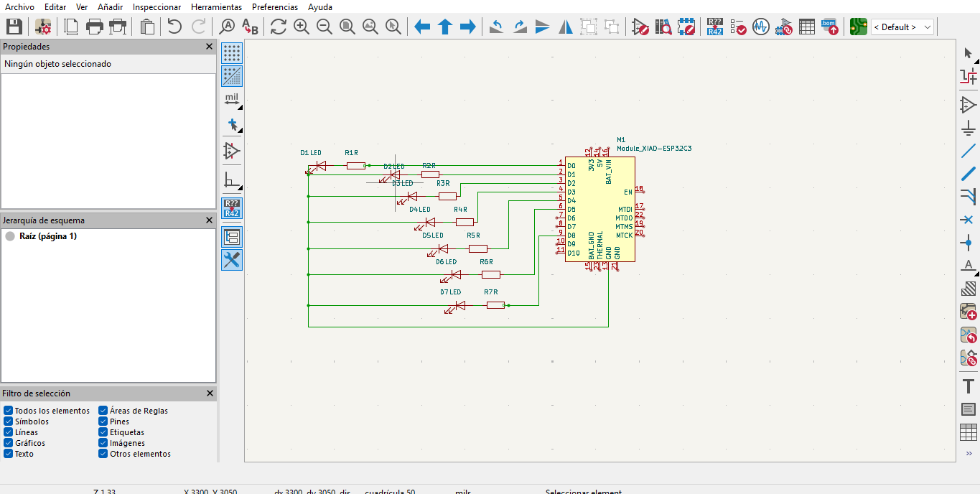Open the Inspeccionar menu
Screen dimensions: 980x494
coord(157,6)
